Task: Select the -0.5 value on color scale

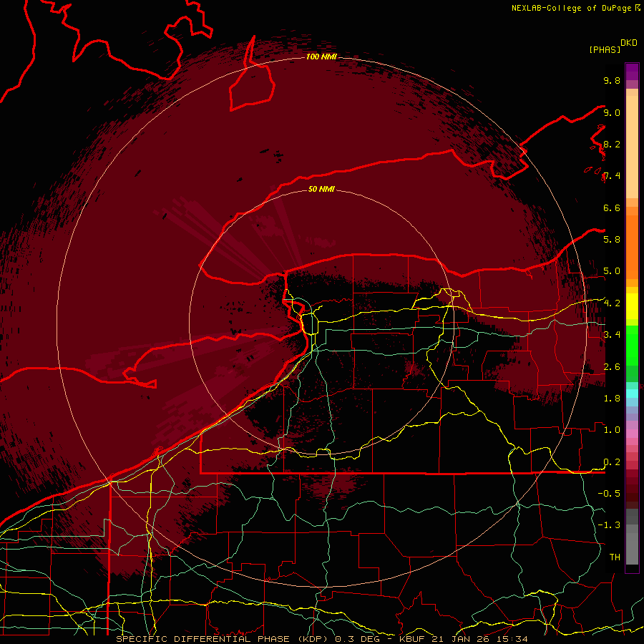Action: click(609, 493)
